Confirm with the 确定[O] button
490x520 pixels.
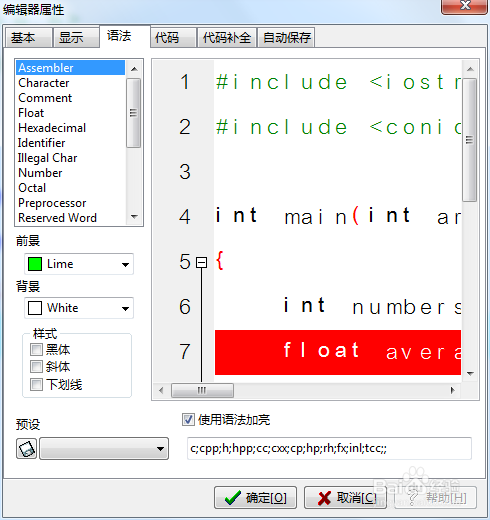[255, 498]
